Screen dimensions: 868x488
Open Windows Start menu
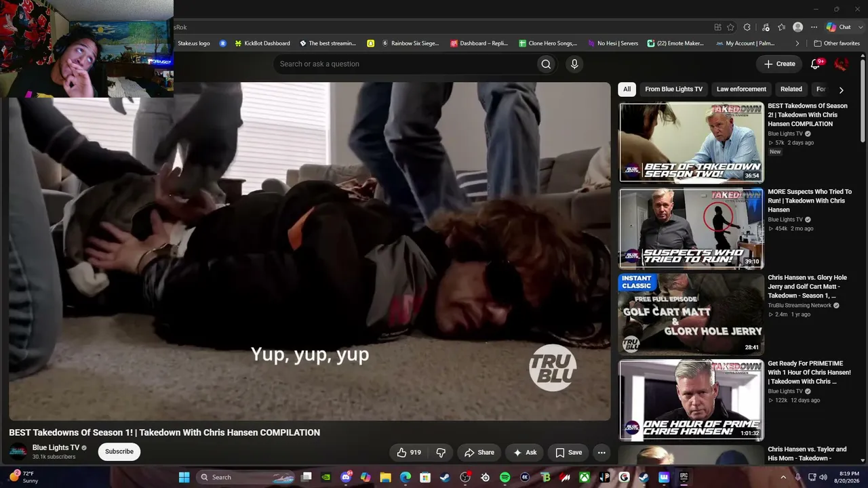click(x=184, y=477)
